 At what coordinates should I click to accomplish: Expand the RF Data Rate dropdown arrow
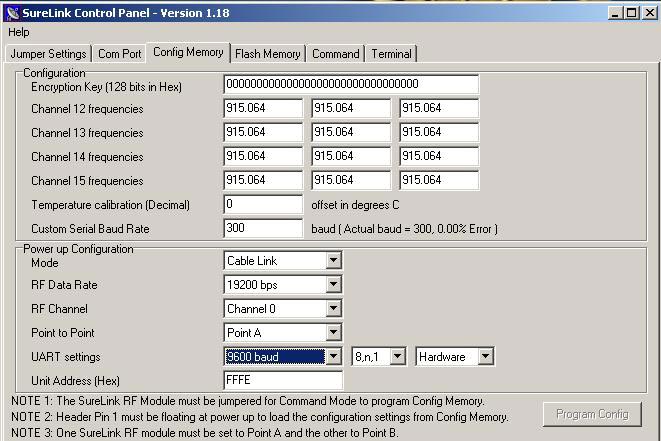click(x=333, y=285)
